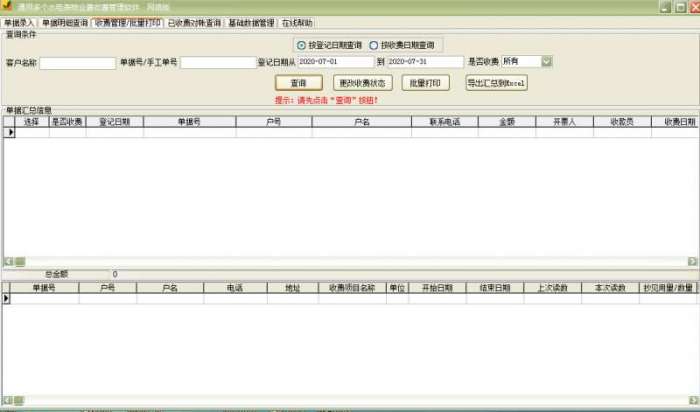Click the 抄见用量/数量 column header

668,288
